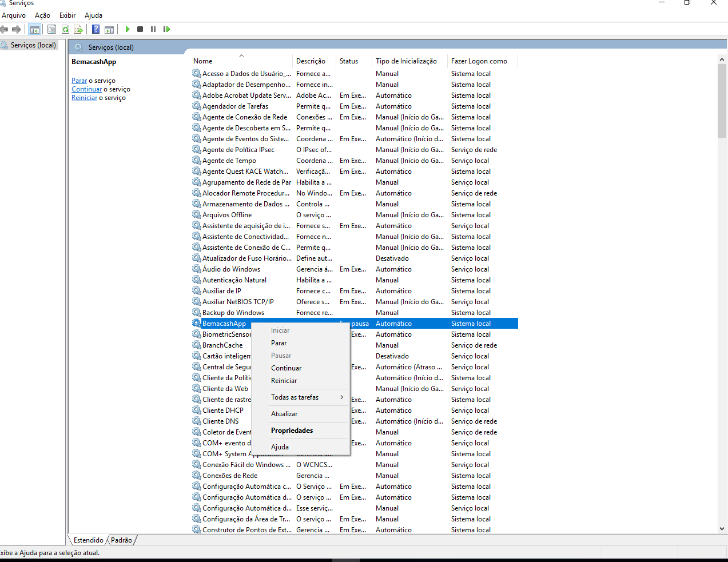Viewport: 728px width, 562px height.
Task: Click the Pause Service toolbar icon
Action: pos(153,29)
